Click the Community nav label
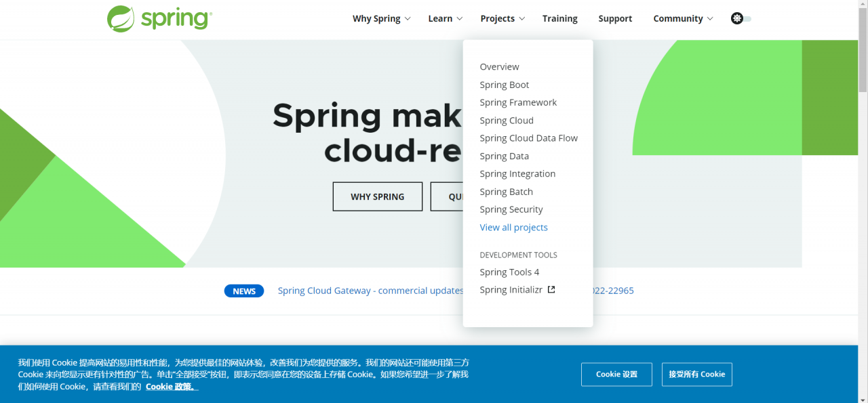The height and width of the screenshot is (403, 868). pyautogui.click(x=678, y=18)
